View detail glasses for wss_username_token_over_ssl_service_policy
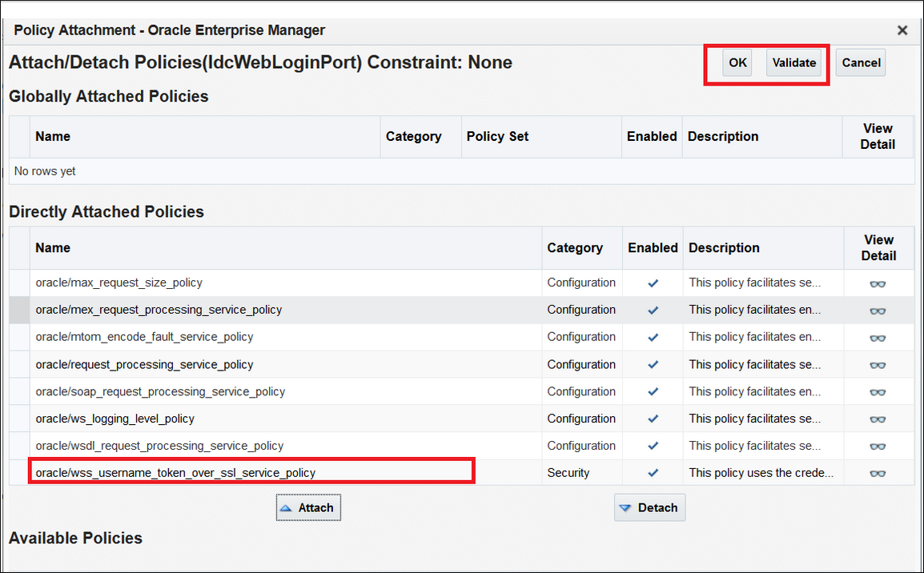The height and width of the screenshot is (573, 924). [878, 474]
